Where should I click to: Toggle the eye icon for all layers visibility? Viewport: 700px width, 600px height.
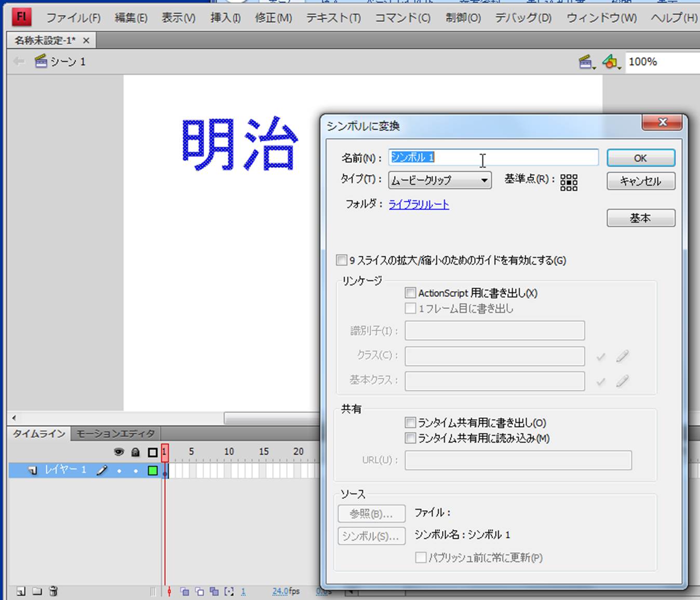click(119, 452)
